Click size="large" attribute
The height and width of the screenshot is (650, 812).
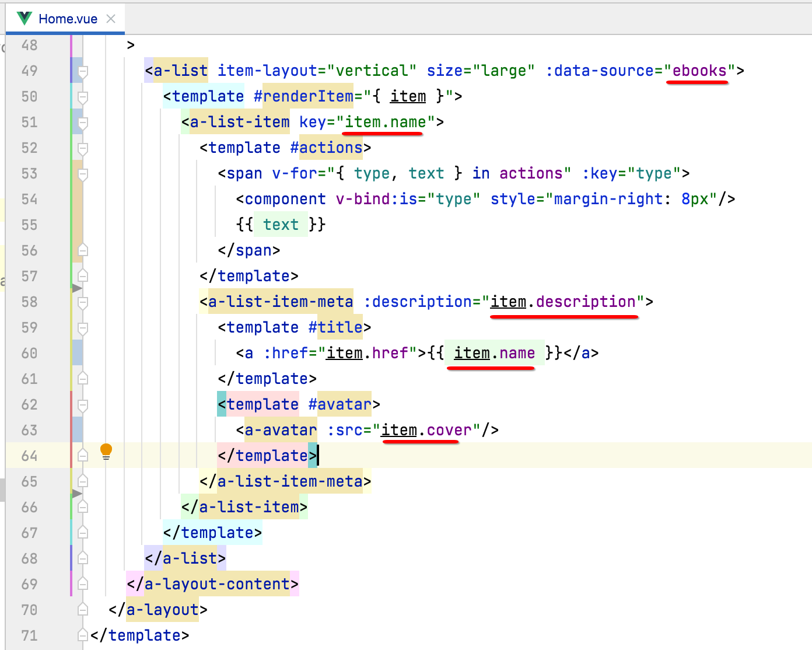(481, 71)
